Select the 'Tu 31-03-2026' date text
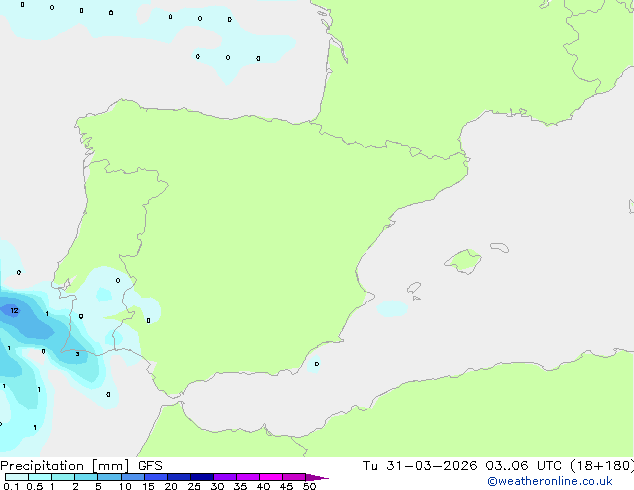The width and height of the screenshot is (634, 490). 420,466
